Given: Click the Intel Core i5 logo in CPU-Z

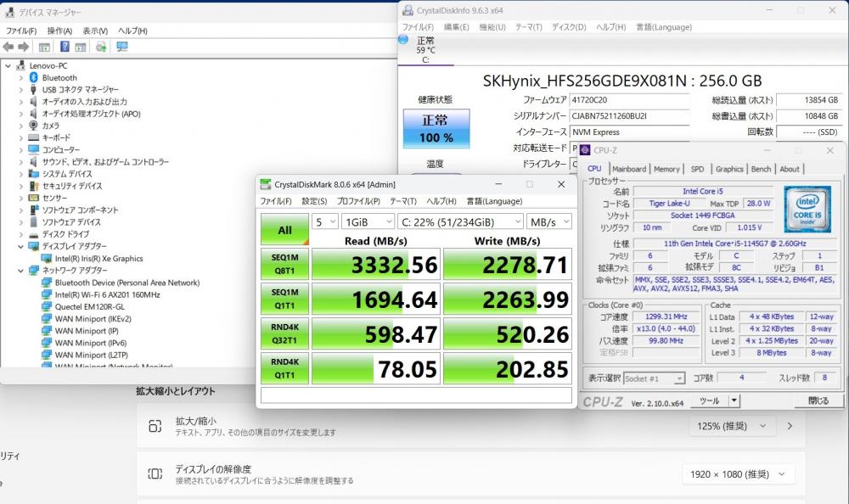Looking at the screenshot, I should pos(807,209).
